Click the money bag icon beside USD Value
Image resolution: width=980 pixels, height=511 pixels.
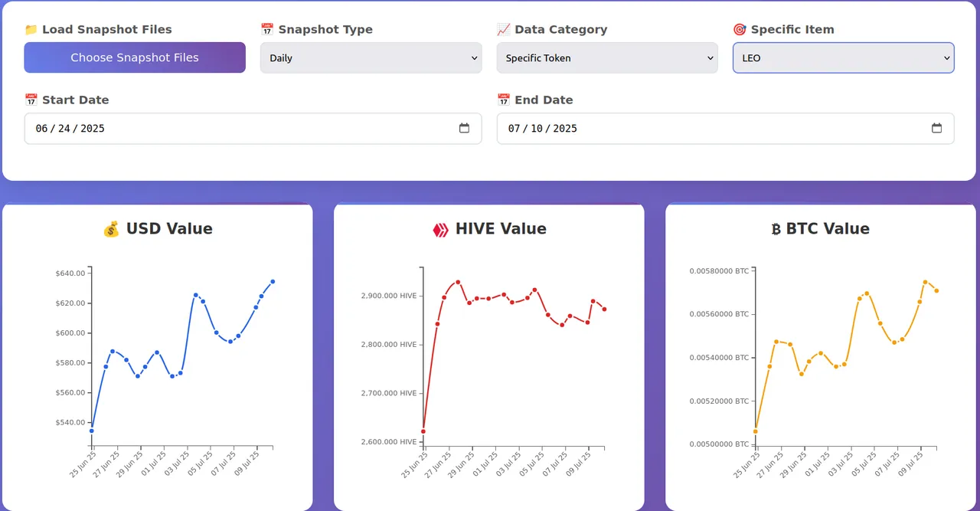point(112,229)
